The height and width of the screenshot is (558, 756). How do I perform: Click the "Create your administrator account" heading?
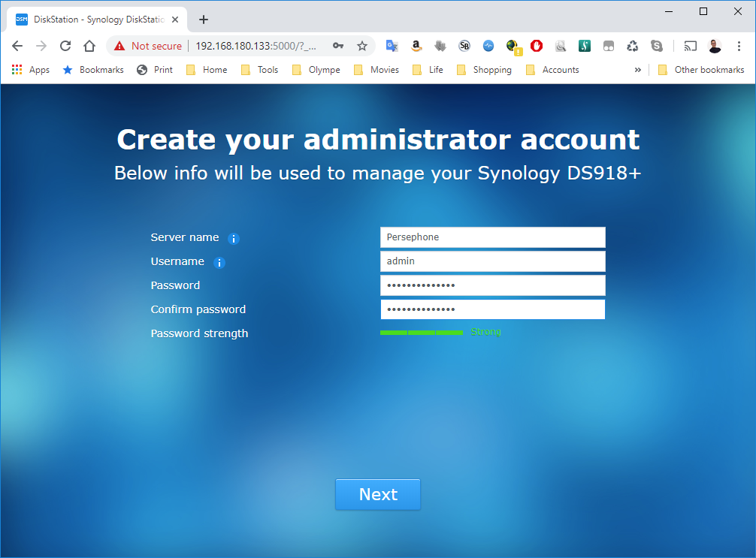click(x=379, y=140)
